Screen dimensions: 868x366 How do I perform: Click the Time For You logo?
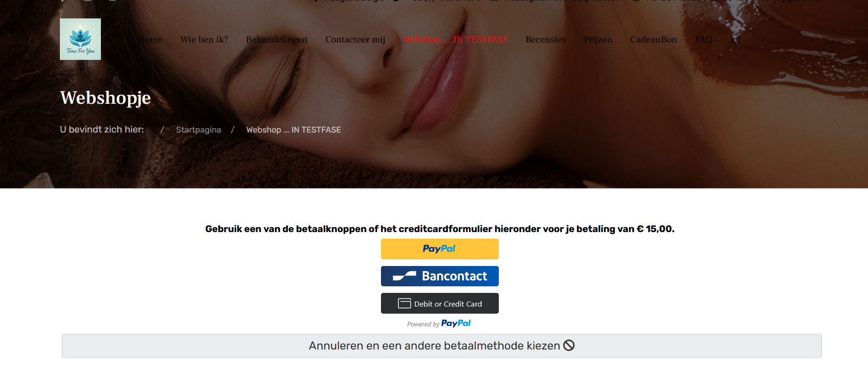[x=80, y=39]
